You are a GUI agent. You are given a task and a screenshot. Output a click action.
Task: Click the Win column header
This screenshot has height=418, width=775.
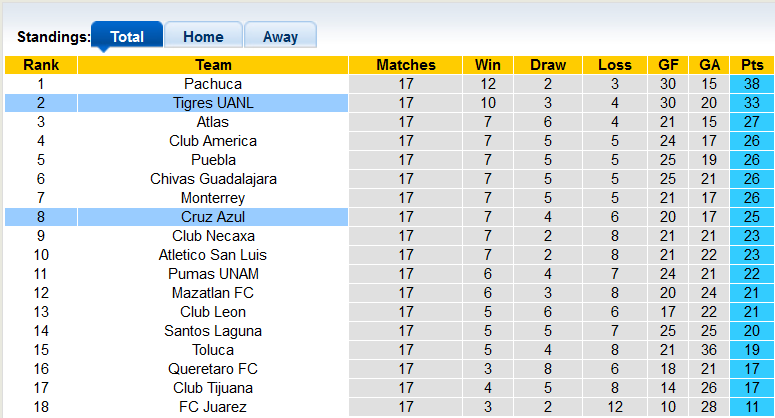[x=488, y=65]
